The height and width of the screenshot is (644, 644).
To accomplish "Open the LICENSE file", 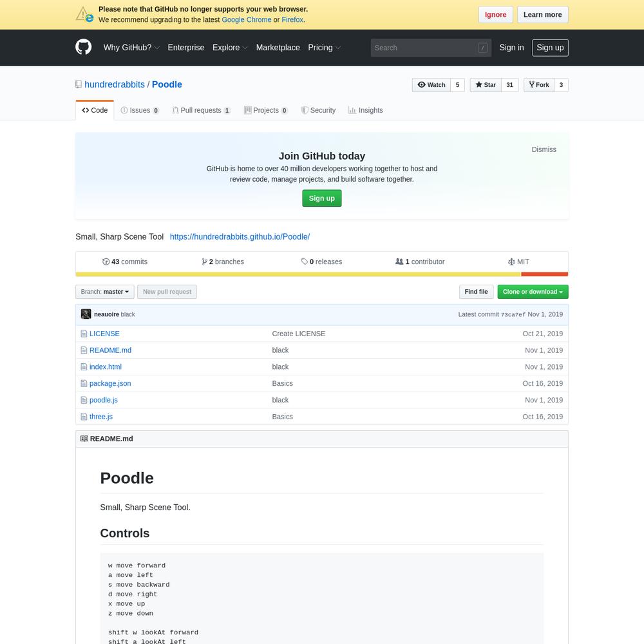I will 104,334.
